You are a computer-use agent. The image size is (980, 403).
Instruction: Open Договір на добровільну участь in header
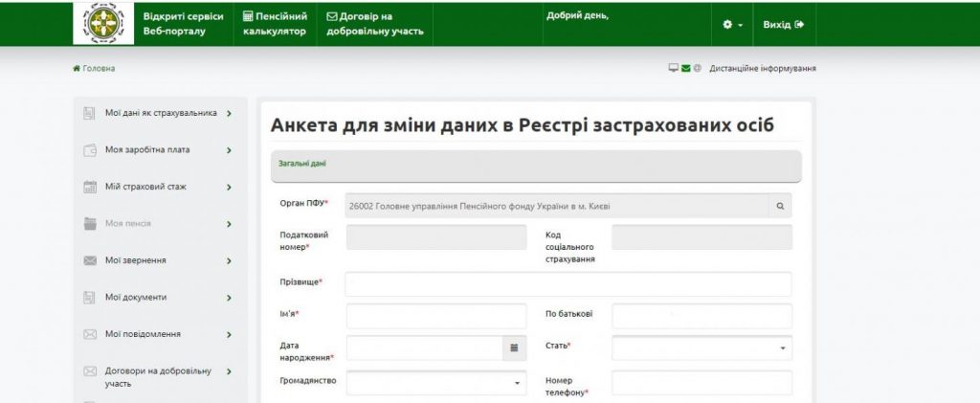pos(374,24)
